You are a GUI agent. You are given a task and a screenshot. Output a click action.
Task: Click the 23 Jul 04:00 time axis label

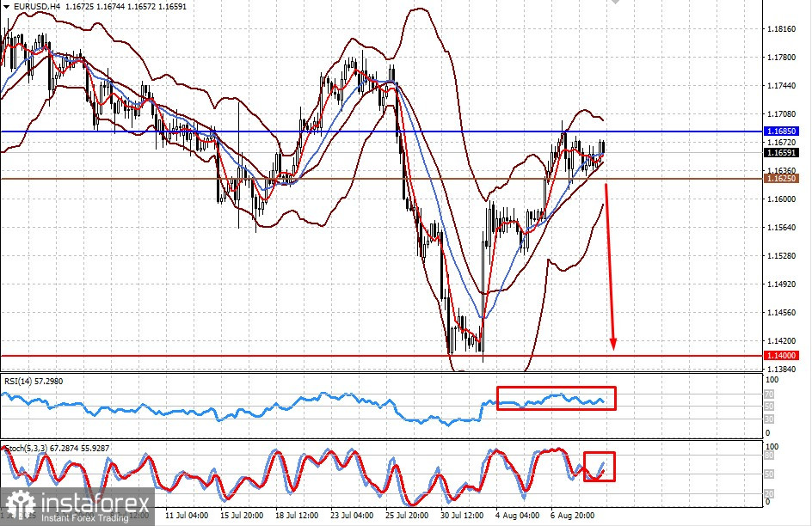(352, 516)
